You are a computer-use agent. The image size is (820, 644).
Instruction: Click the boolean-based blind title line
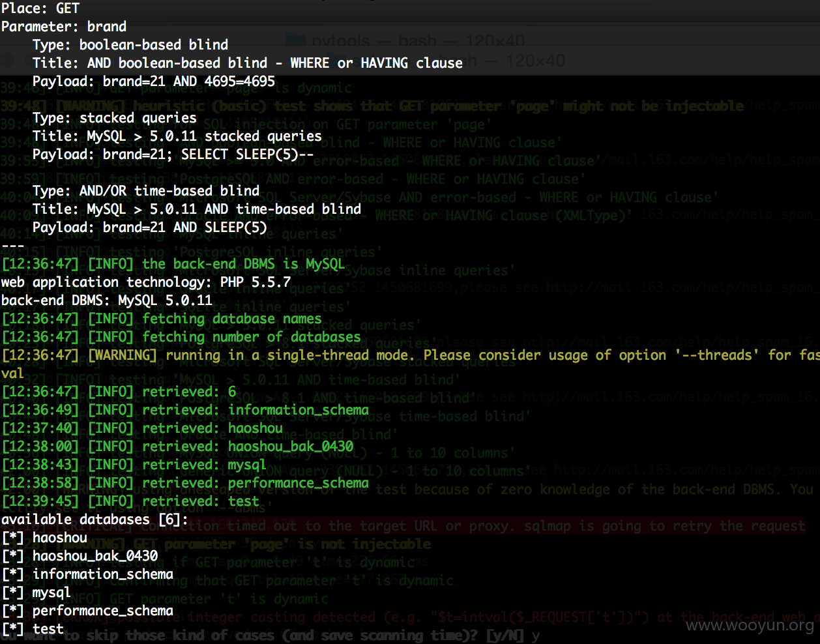248,63
